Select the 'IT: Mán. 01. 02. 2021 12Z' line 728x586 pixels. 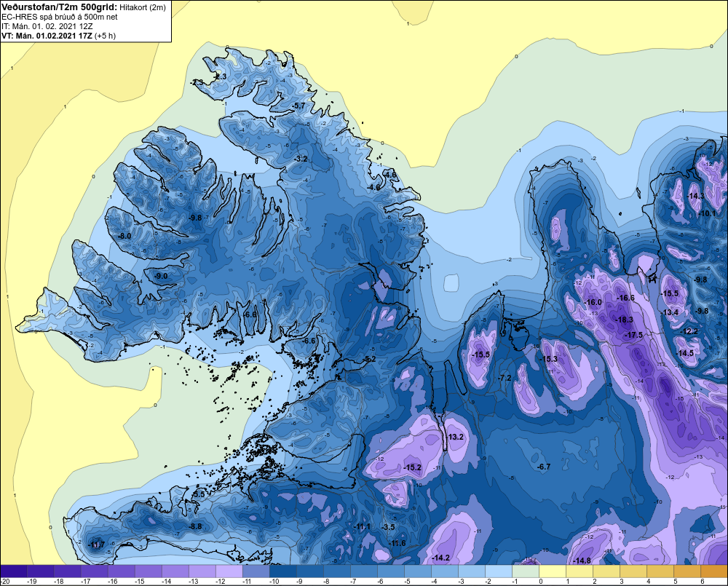(47, 26)
